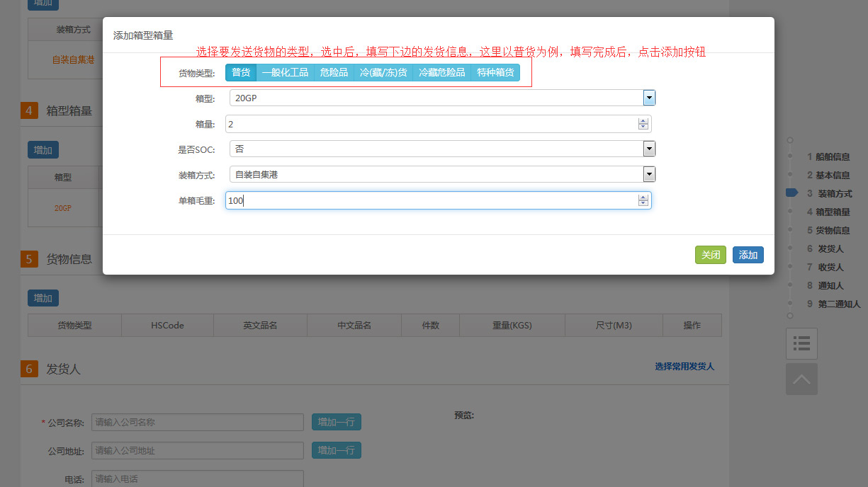This screenshot has height=487, width=868.
Task: Choose 冷藏危险品 cargo type
Action: pyautogui.click(x=441, y=72)
